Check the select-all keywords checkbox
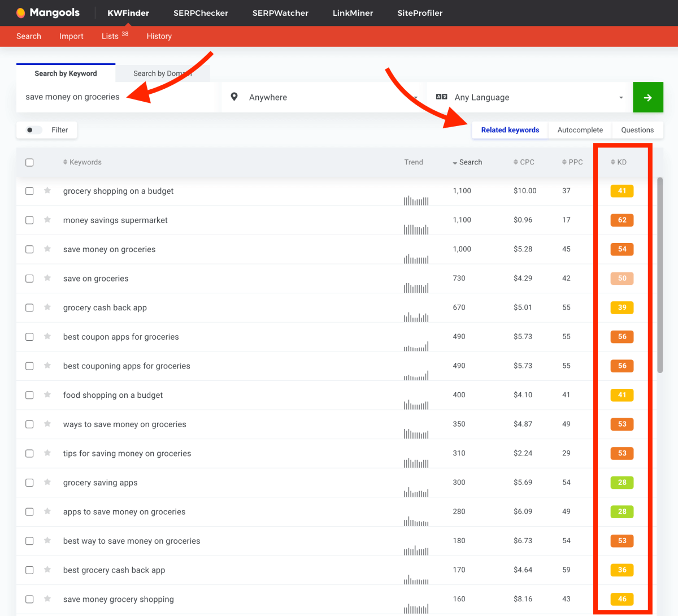This screenshot has height=616, width=678. 29,162
